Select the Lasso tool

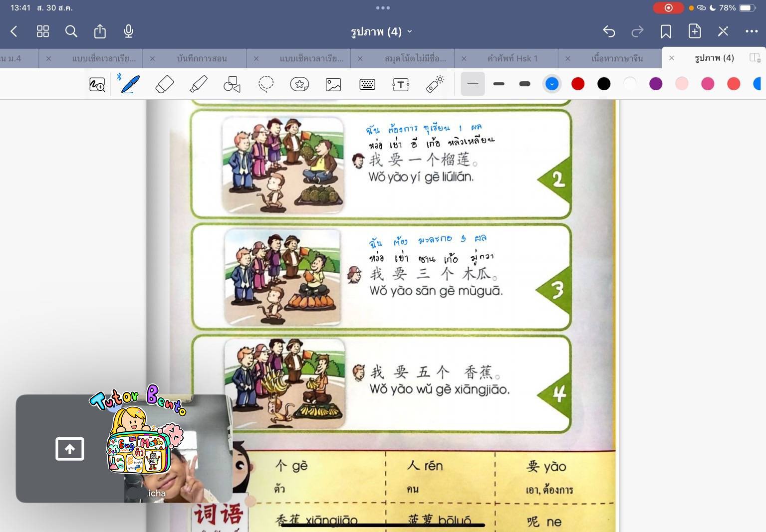(266, 84)
